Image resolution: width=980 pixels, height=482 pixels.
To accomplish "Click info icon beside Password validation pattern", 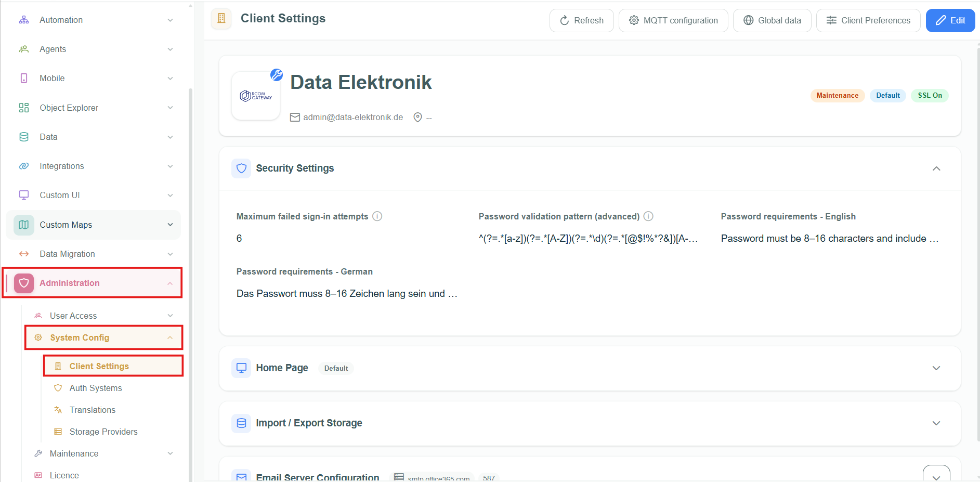I will pos(648,216).
